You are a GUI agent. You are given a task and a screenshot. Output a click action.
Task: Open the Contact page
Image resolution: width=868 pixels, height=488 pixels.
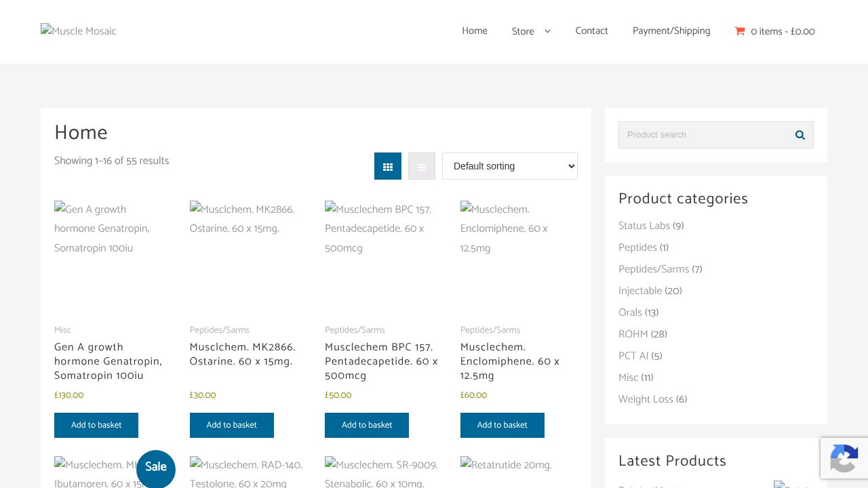click(x=592, y=31)
